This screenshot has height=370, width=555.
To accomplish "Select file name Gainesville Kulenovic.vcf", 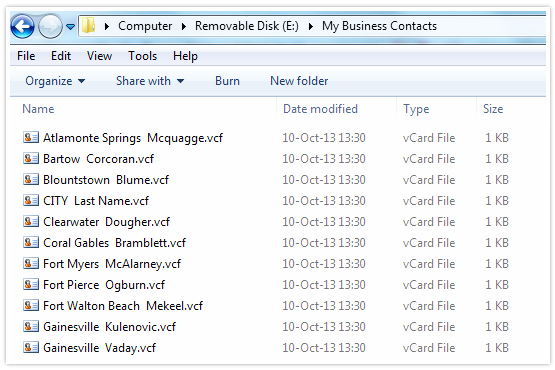I will click(109, 327).
